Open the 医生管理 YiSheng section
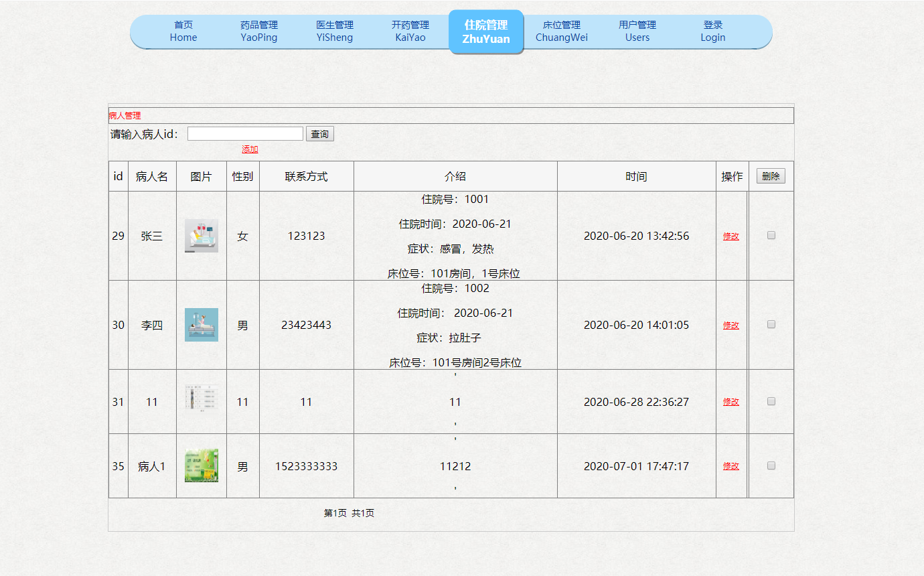 coord(334,32)
